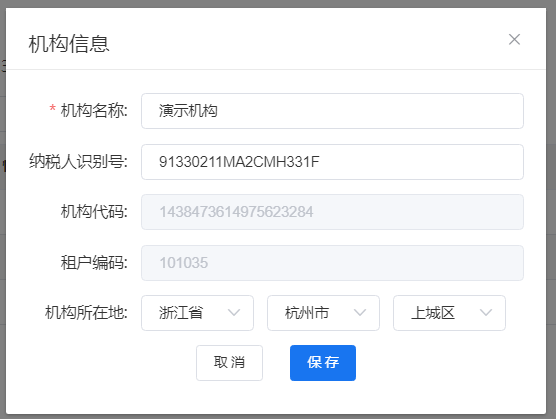Click the chevron arrow beside 杭州市
The image size is (556, 419).
pos(360,313)
